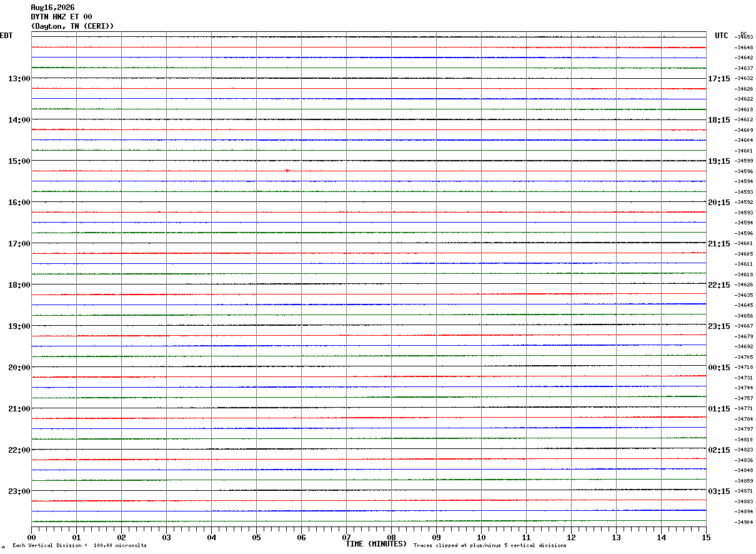
Task: Click the -34904 DC offset value
Action: pos(744,522)
